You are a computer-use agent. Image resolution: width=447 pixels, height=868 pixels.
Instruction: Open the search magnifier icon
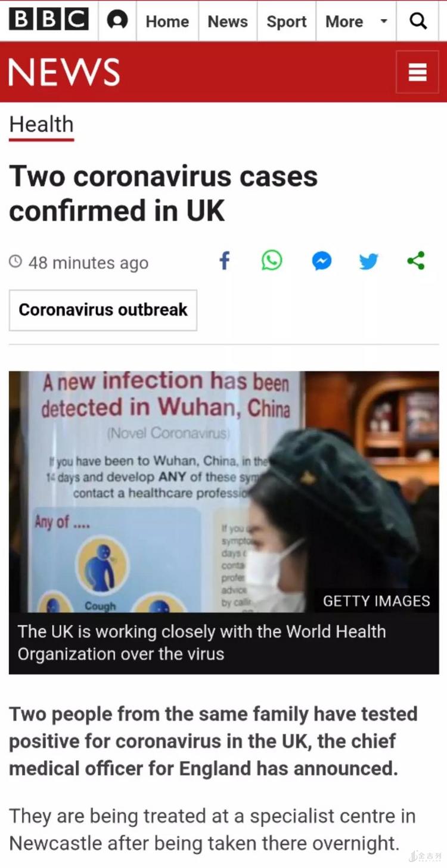click(x=418, y=21)
